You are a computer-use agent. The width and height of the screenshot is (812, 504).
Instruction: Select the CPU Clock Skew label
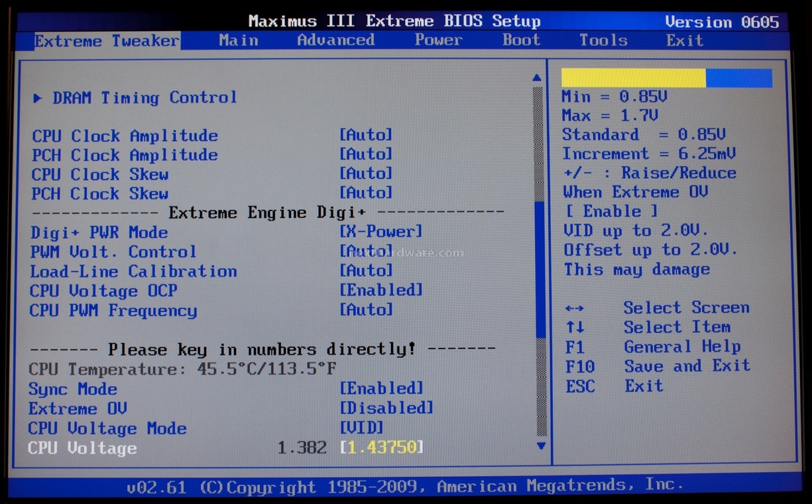(x=100, y=174)
